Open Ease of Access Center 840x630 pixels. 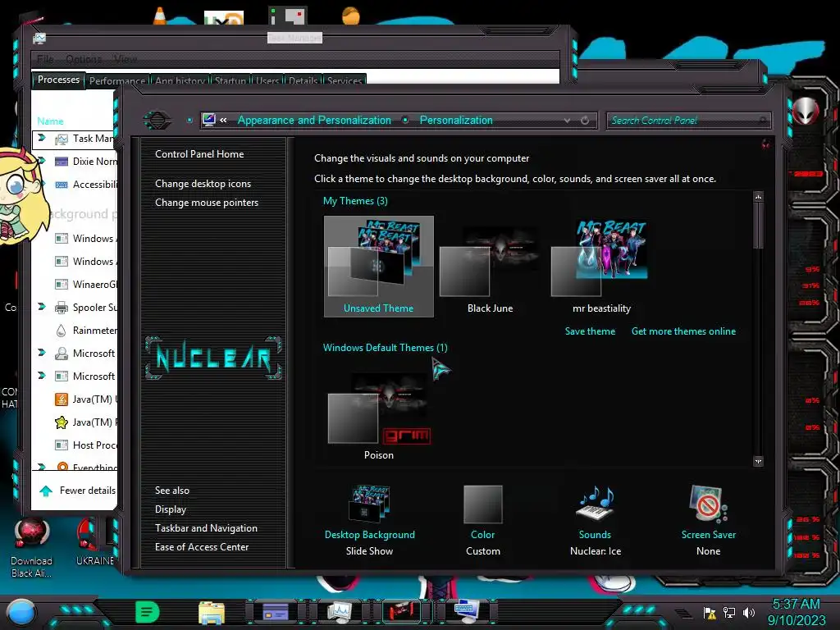[202, 547]
